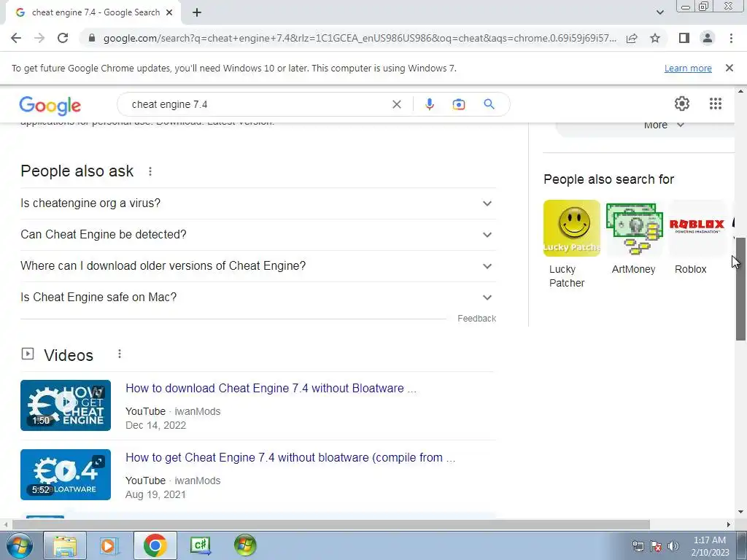Select ArtMoney related search

[x=634, y=238]
